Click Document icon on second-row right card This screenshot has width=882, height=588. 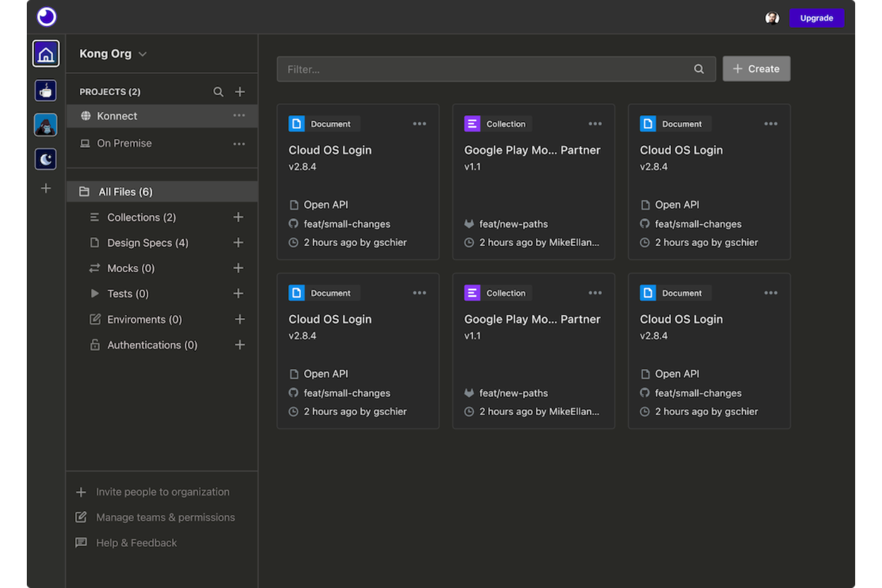click(x=648, y=293)
